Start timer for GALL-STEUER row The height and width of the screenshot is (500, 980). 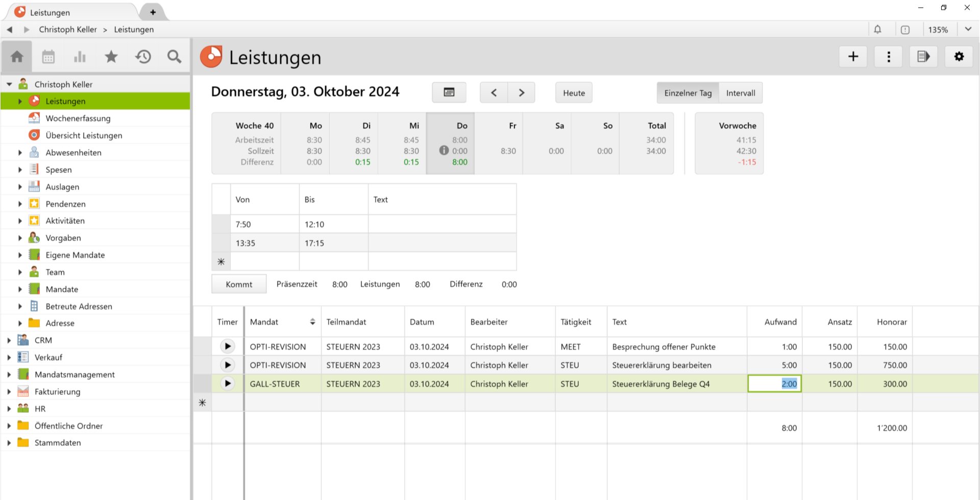[x=228, y=384]
